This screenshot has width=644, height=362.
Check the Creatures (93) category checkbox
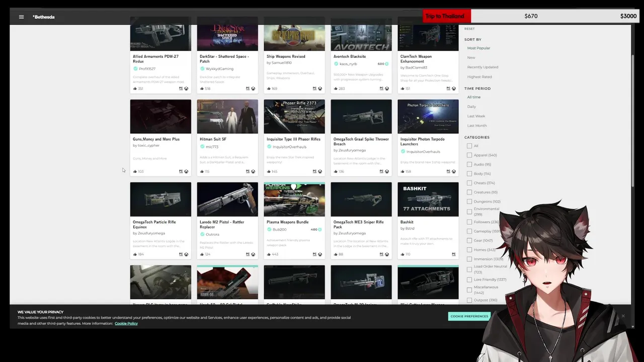[469, 192]
